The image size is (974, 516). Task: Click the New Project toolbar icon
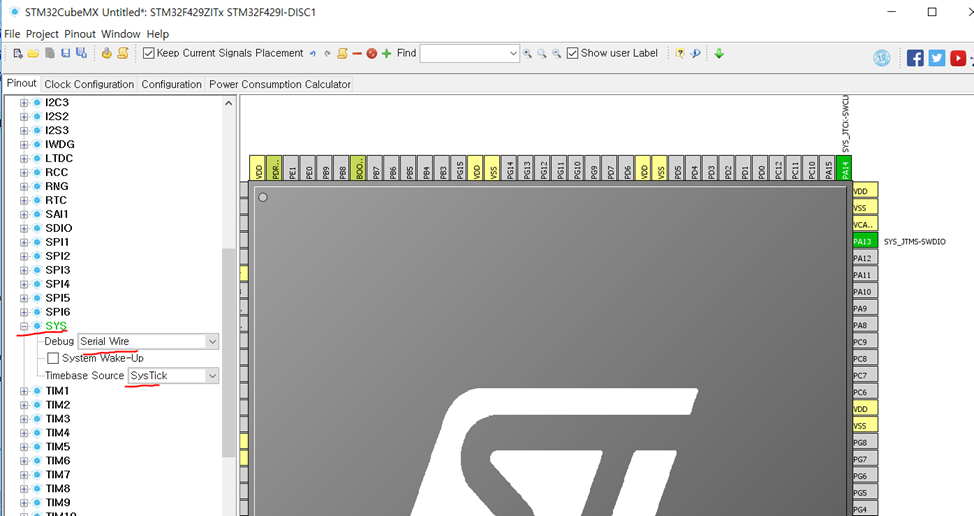18,53
